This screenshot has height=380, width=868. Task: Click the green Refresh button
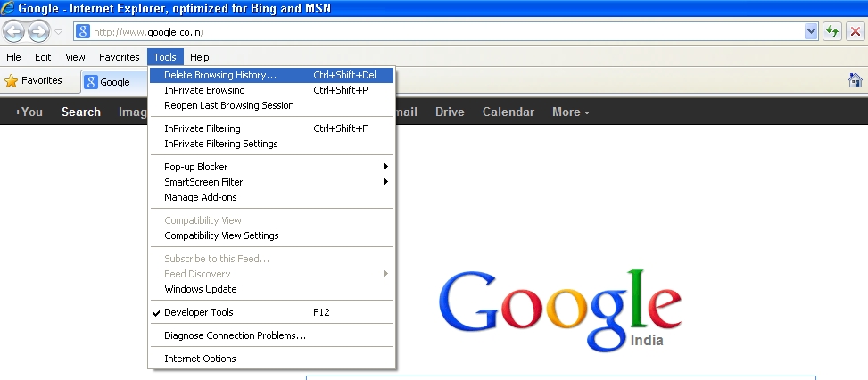click(832, 31)
